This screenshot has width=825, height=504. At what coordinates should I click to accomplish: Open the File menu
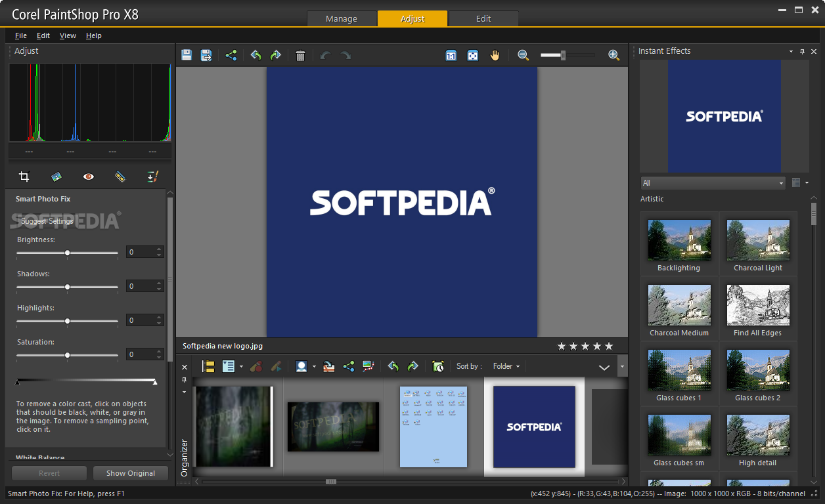coord(21,35)
